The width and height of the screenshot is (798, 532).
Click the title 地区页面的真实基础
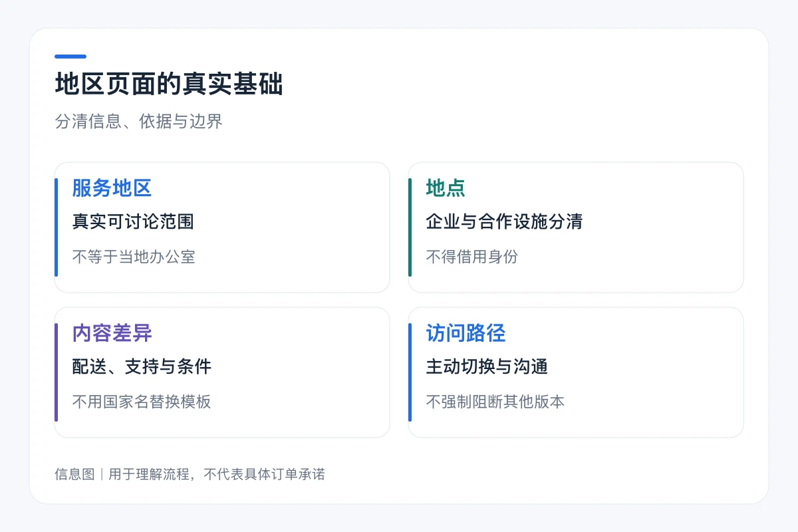[x=169, y=85]
